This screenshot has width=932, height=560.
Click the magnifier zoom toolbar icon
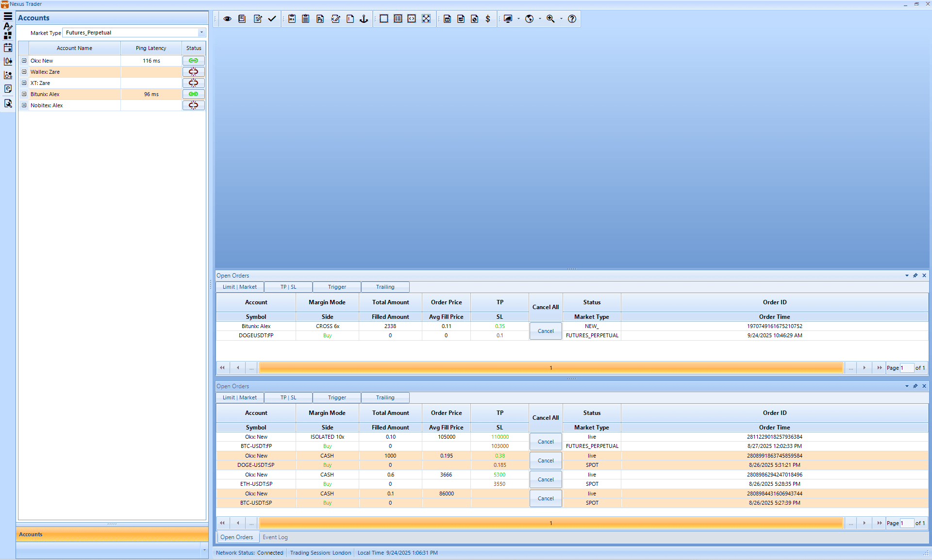point(550,19)
